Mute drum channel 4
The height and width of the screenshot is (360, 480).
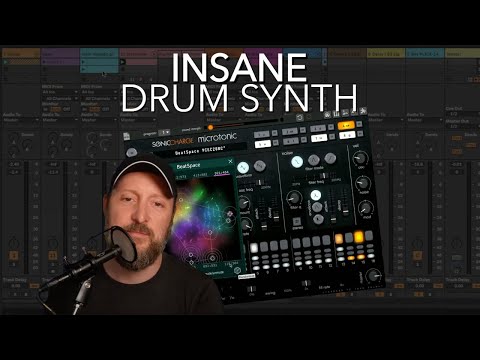[359, 124]
